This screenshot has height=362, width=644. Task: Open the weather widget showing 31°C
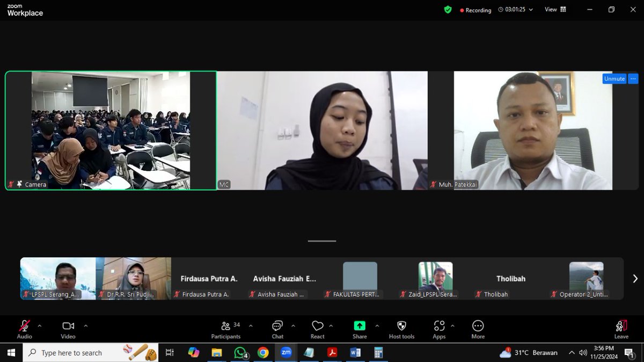pos(529,353)
